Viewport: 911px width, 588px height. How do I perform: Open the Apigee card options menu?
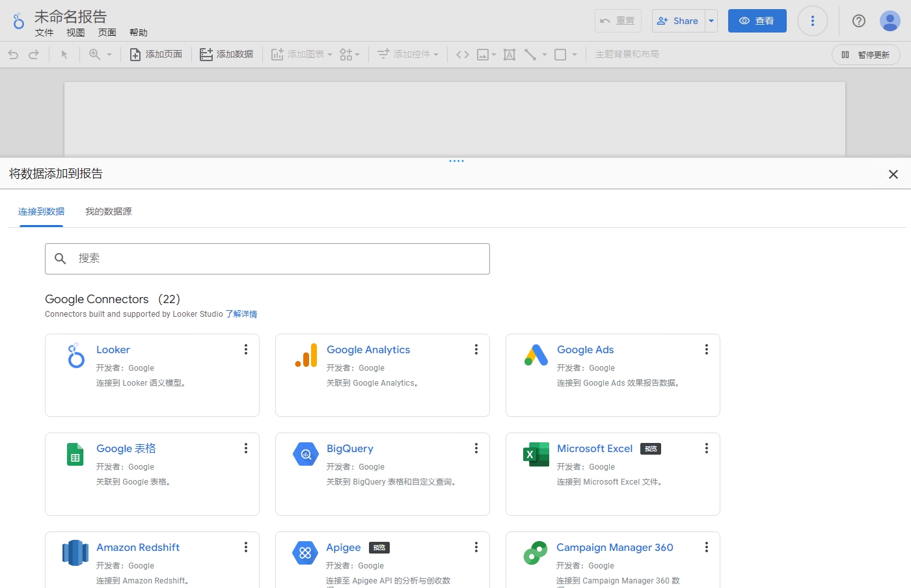(476, 547)
